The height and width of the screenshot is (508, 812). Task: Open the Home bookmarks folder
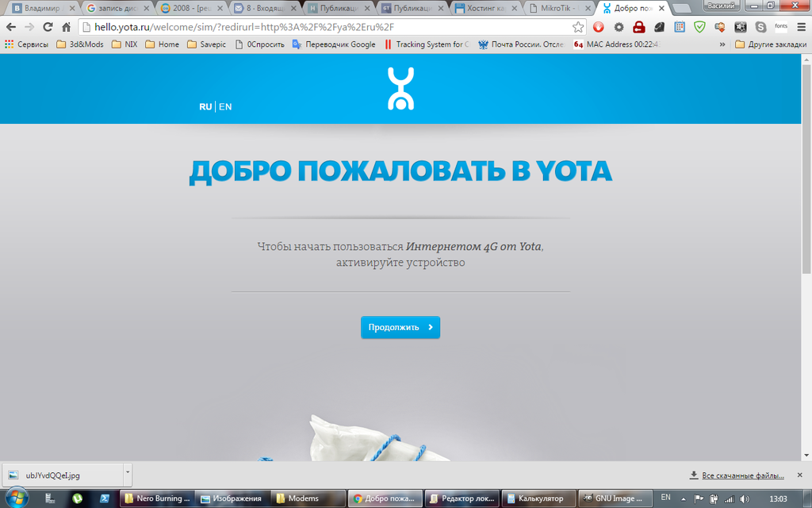pyautogui.click(x=162, y=44)
